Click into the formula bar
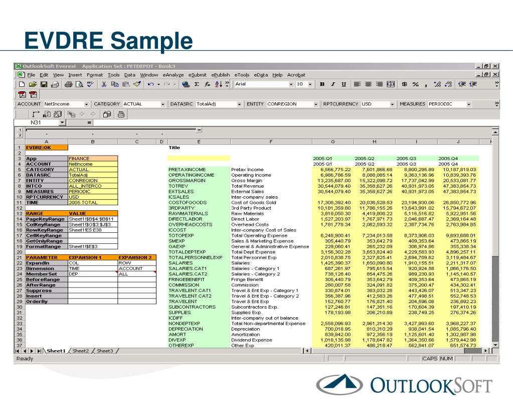Screen dimensions: 513x420 tap(296, 123)
